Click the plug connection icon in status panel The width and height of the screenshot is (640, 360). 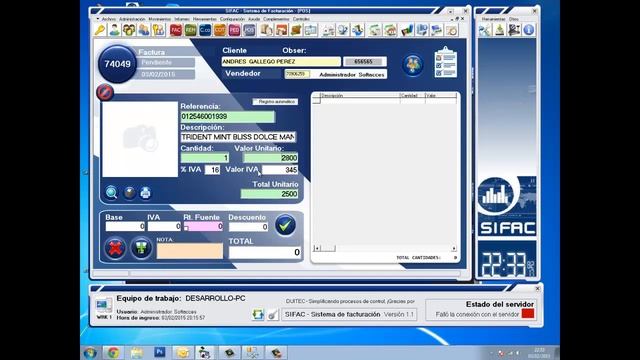pyautogui.click(x=273, y=314)
